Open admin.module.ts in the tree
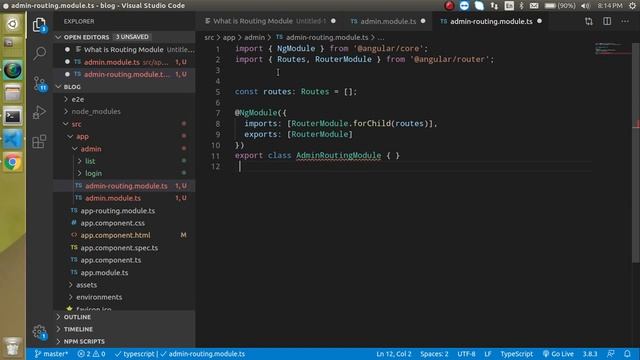This screenshot has width=640, height=360. coord(124,198)
